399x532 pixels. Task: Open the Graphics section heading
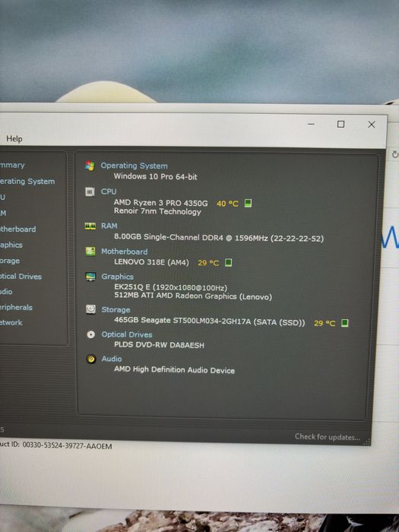(x=117, y=277)
